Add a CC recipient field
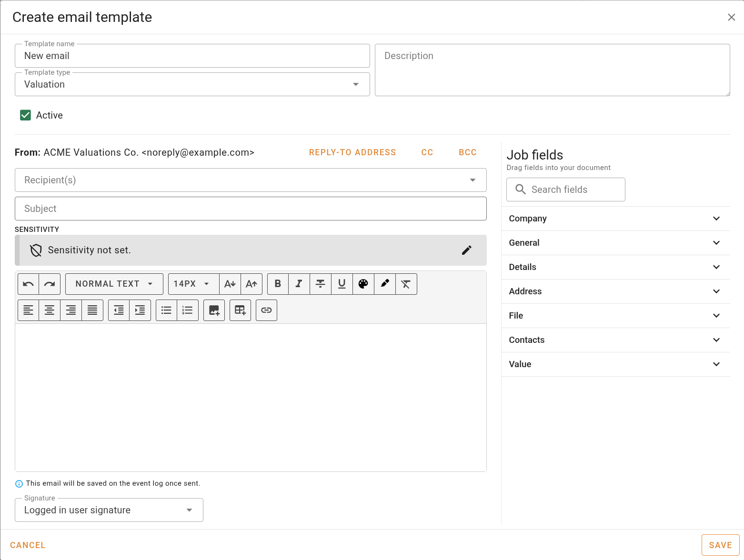The image size is (744, 560). tap(427, 152)
